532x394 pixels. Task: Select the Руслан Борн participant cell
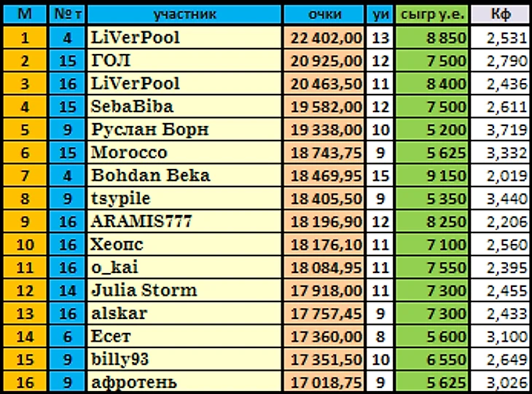pyautogui.click(x=184, y=130)
